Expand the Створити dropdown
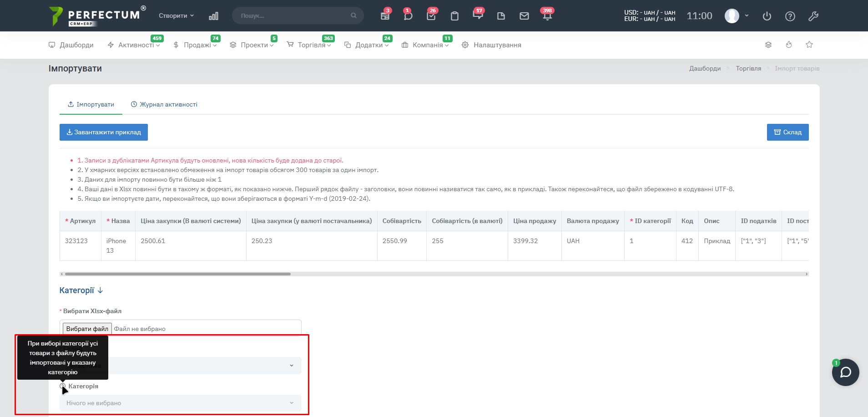Image resolution: width=868 pixels, height=417 pixels. [176, 15]
